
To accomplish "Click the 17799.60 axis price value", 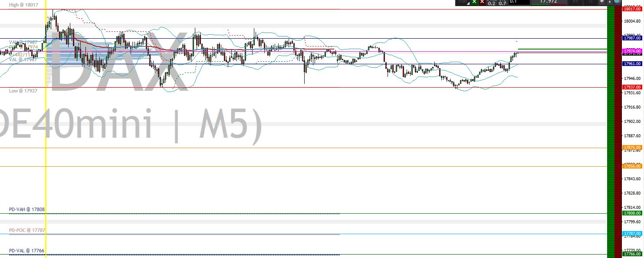I will 632,222.
